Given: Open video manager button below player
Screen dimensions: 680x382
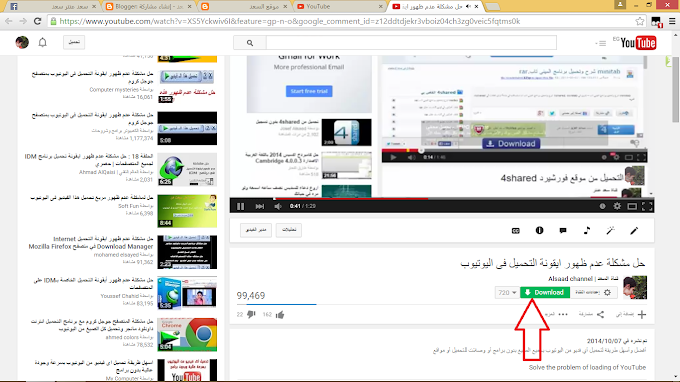Looking at the screenshot, I should [256, 230].
